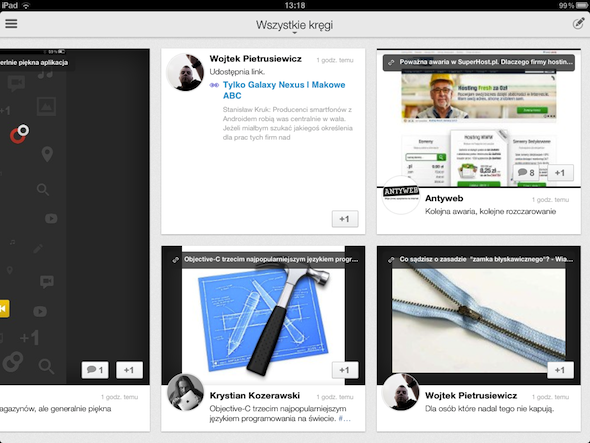Expand the Wszystkie kręgi circles dropdown

[x=294, y=26]
